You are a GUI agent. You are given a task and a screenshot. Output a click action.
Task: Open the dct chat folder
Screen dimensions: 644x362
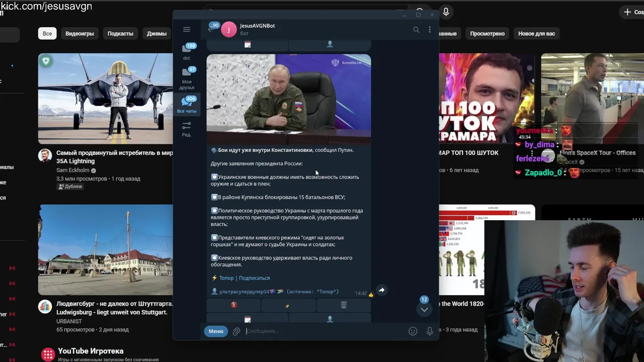tap(187, 52)
